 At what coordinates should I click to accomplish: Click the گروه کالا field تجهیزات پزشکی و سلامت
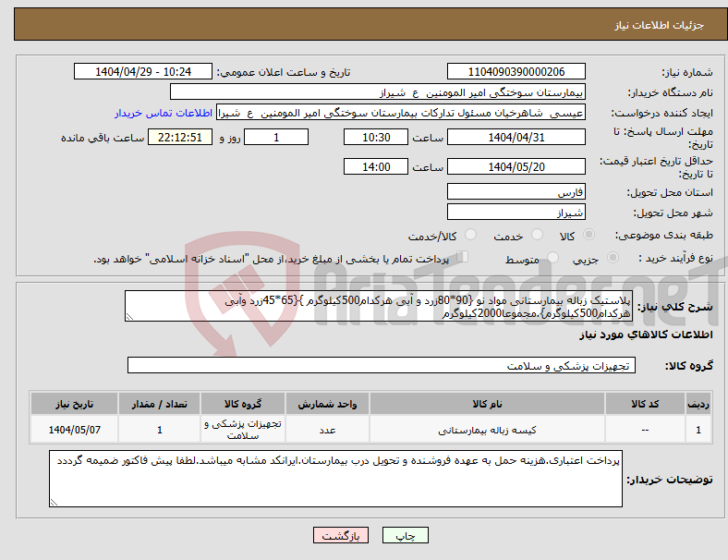(x=382, y=365)
